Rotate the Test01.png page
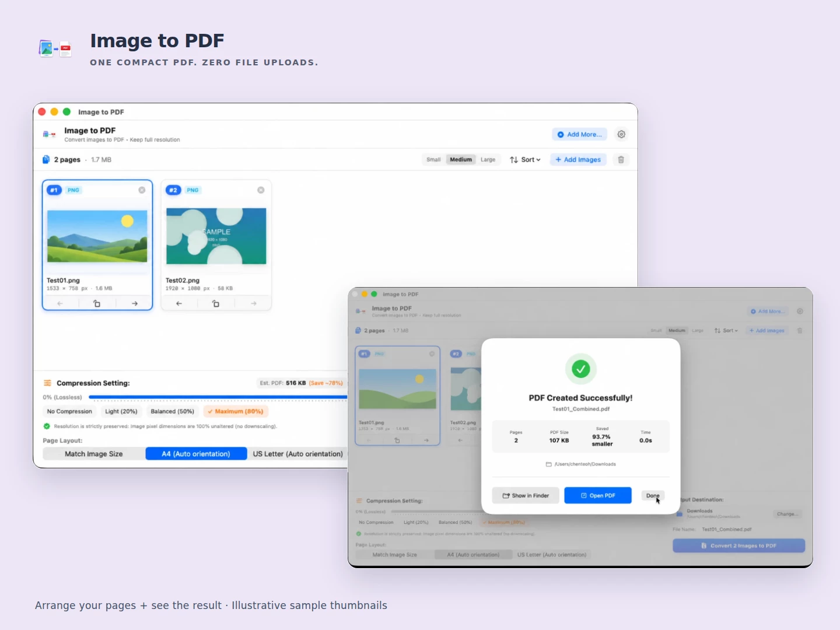840x630 pixels. pyautogui.click(x=97, y=303)
